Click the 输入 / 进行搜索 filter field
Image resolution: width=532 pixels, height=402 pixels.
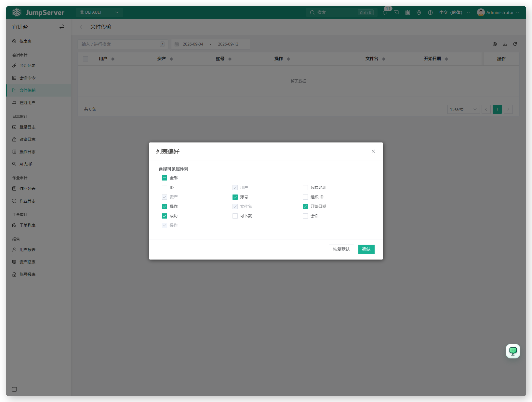(123, 44)
